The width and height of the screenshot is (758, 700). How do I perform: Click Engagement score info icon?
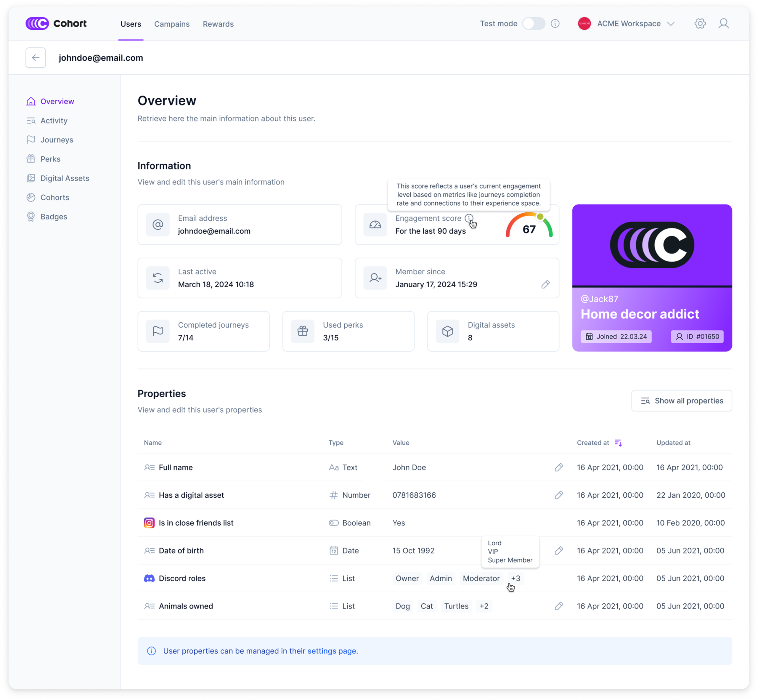(469, 218)
